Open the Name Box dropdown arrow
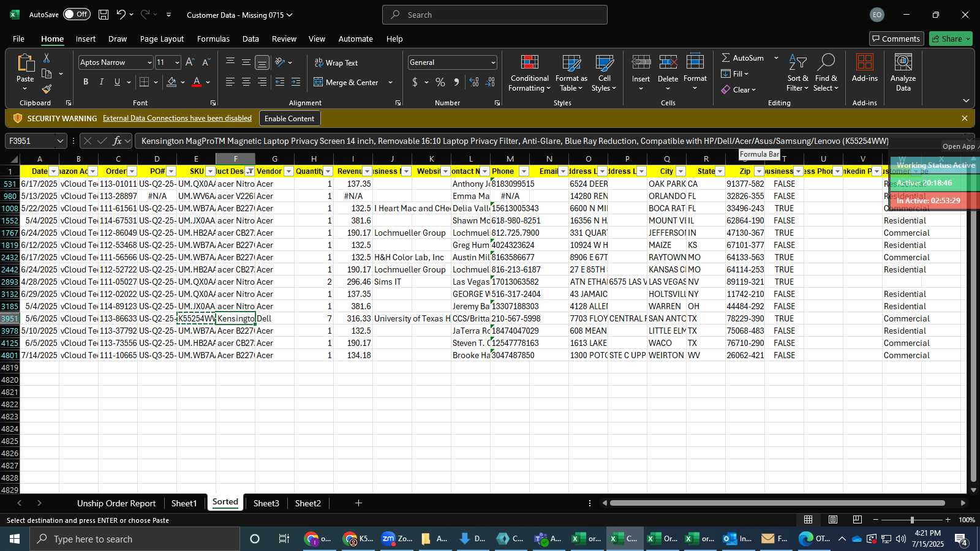This screenshot has width=980, height=551. click(x=60, y=141)
